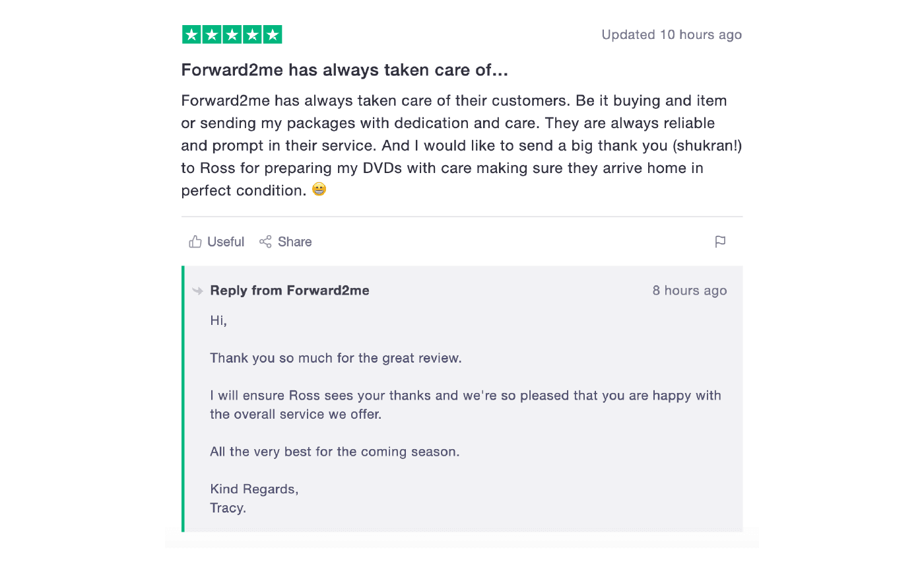The image size is (924, 564).
Task: Click the divider line above the Useful button
Action: pos(462,215)
